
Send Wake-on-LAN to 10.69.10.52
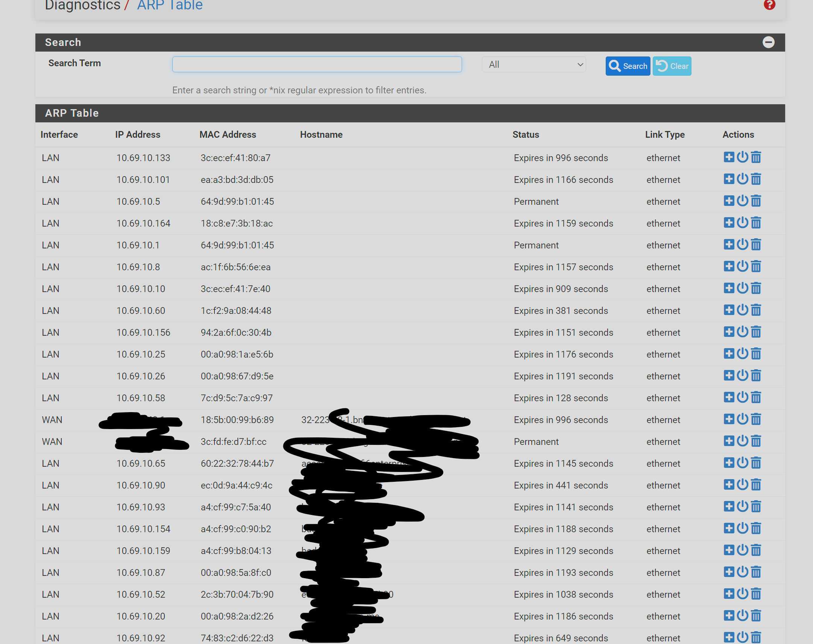tap(742, 594)
